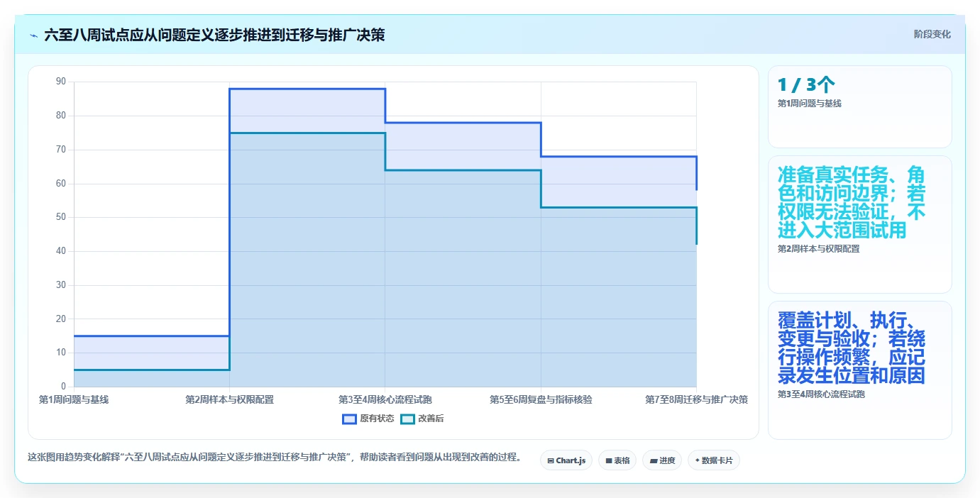Click the x-axis label 第1周问题与基线
This screenshot has width=980, height=498.
74,399
